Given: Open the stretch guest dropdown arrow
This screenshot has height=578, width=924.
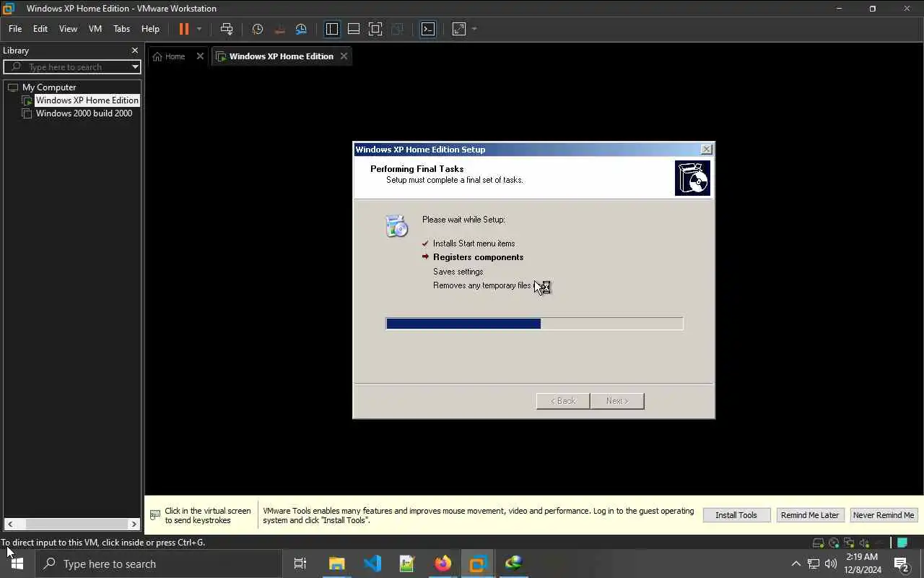Looking at the screenshot, I should pos(474,29).
